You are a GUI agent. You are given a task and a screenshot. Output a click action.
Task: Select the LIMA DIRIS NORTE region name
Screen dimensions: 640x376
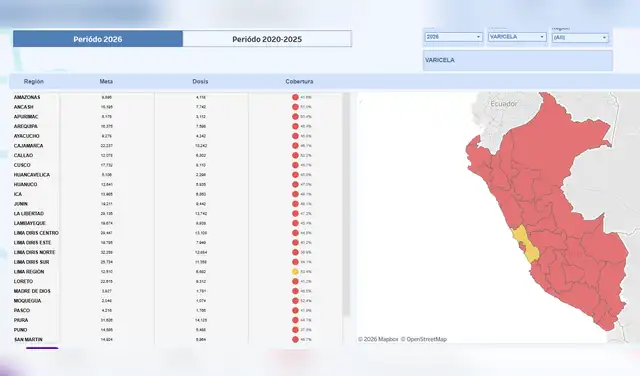tap(34, 252)
